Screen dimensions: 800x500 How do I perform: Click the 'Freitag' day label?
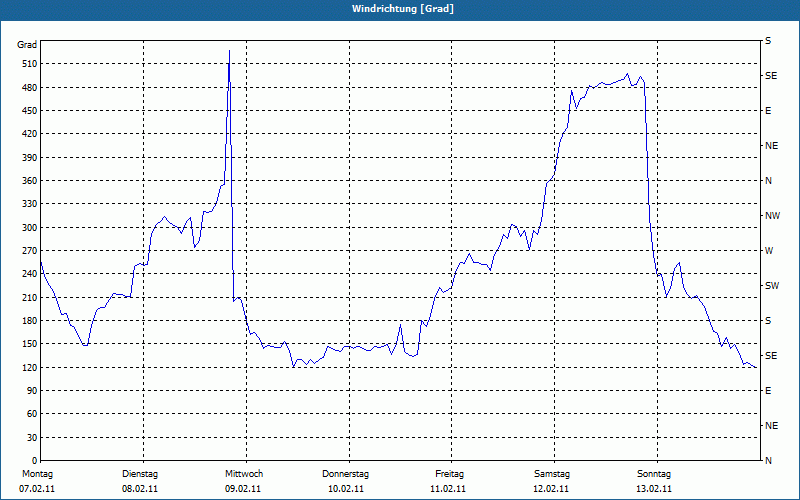click(x=449, y=474)
